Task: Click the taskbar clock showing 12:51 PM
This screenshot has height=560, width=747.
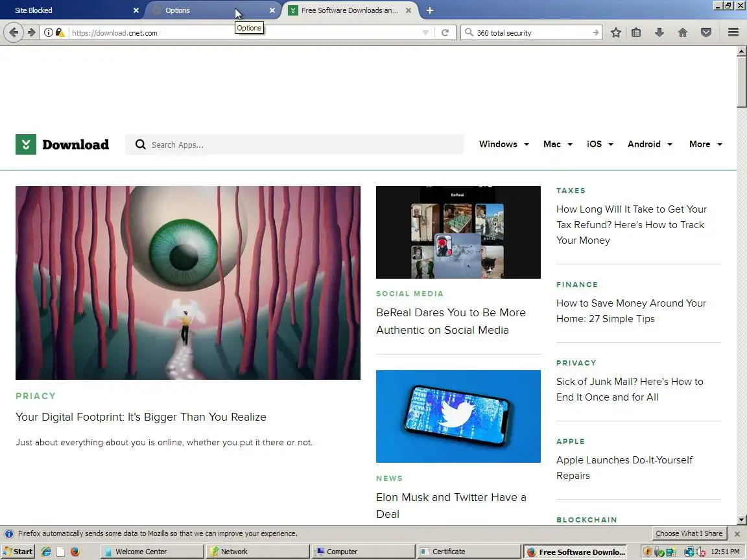Action: click(724, 552)
